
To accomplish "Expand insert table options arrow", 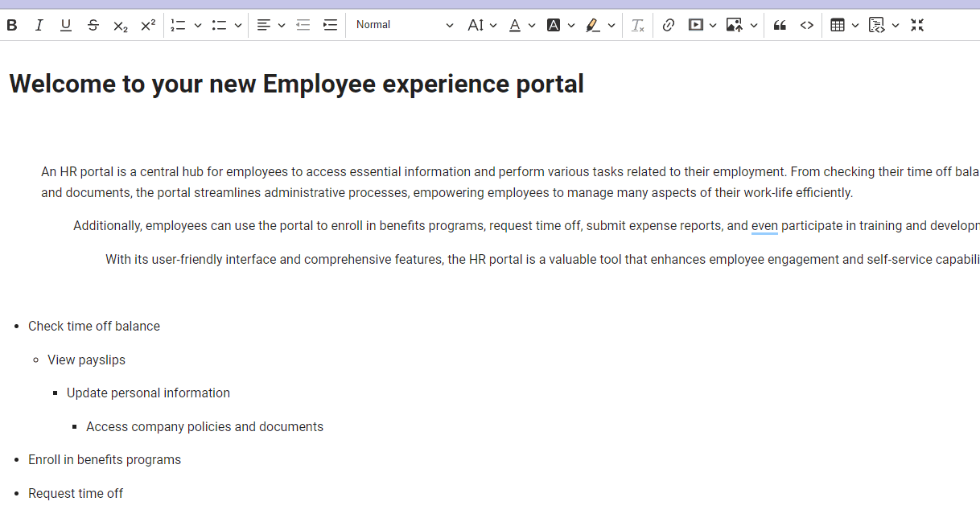I will [x=855, y=25].
